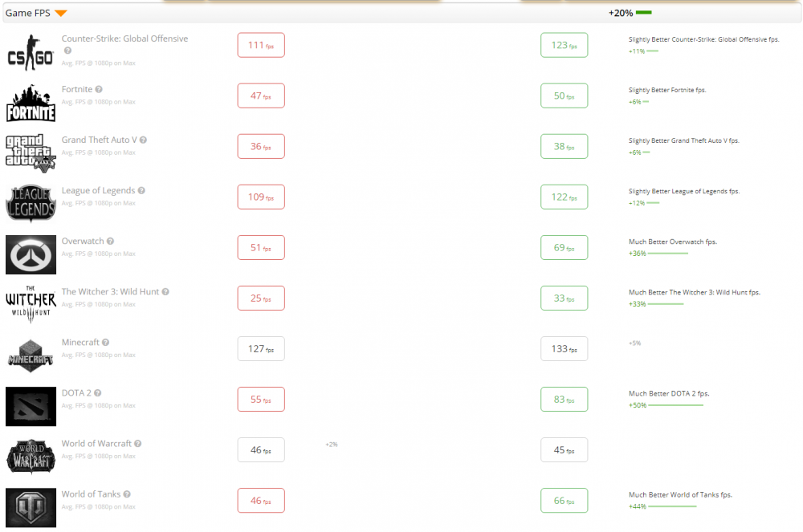
Task: Click 'Slightly Better Fortnite fps.' text
Action: pyautogui.click(x=667, y=90)
